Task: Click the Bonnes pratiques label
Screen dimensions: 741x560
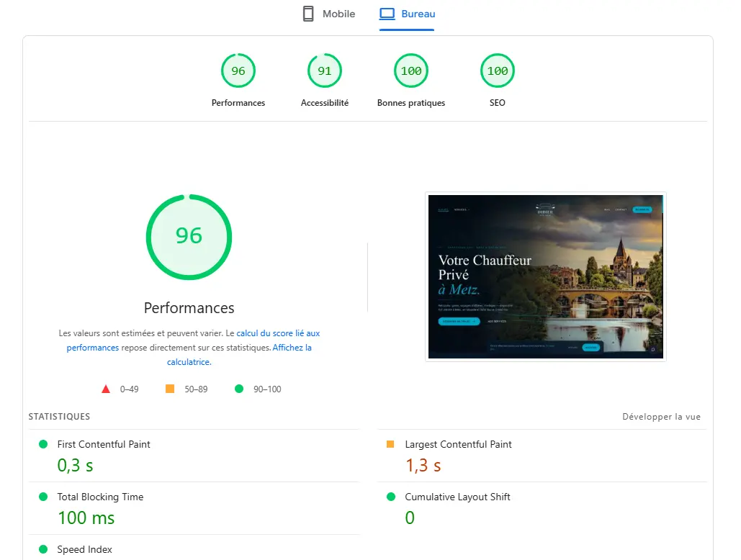Action: (411, 103)
